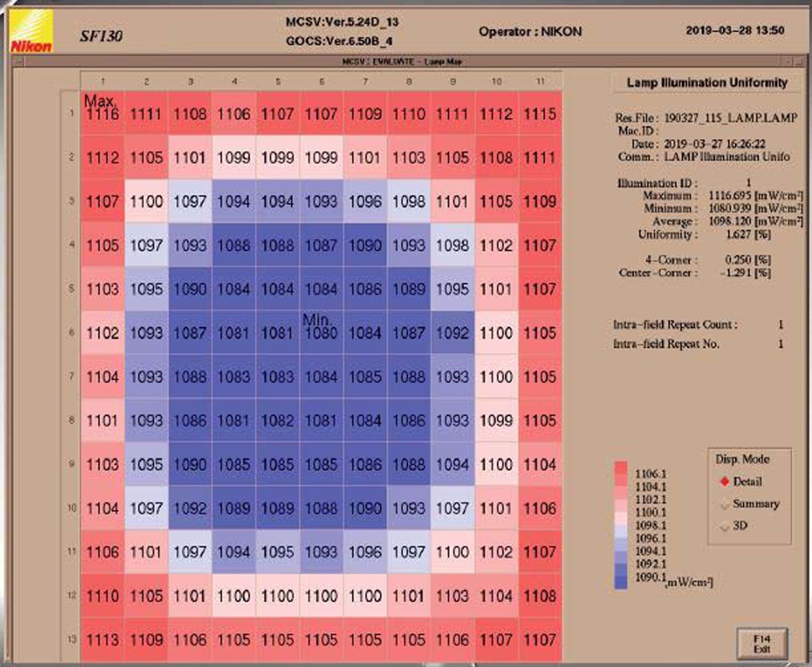Select the cell with value 1115
The image size is (812, 667).
(x=540, y=113)
